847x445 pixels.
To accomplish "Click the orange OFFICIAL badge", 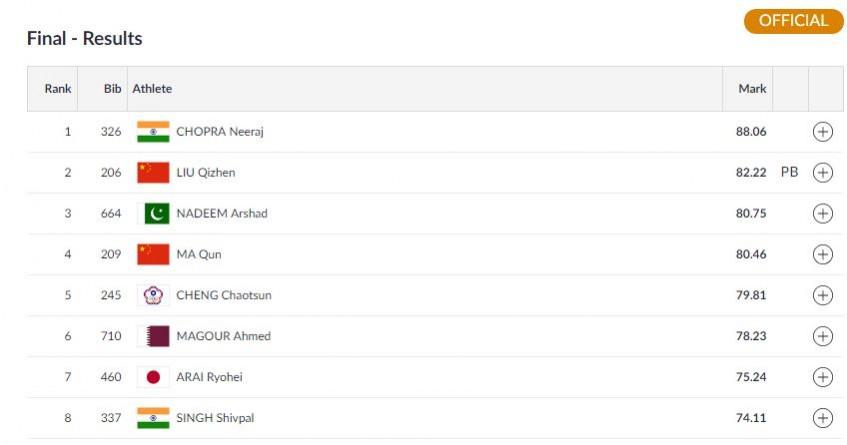I will 793,21.
